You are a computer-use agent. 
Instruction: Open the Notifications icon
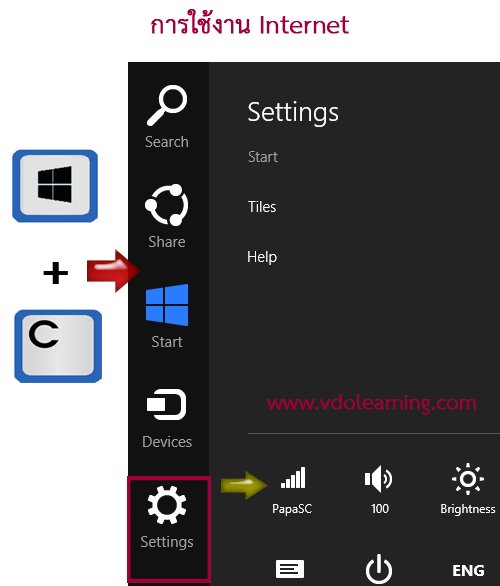[x=290, y=569]
